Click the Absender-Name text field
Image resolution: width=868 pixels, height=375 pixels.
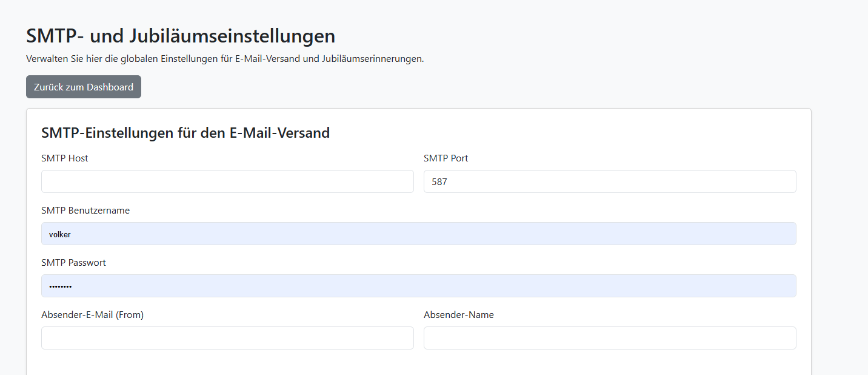[x=609, y=338]
